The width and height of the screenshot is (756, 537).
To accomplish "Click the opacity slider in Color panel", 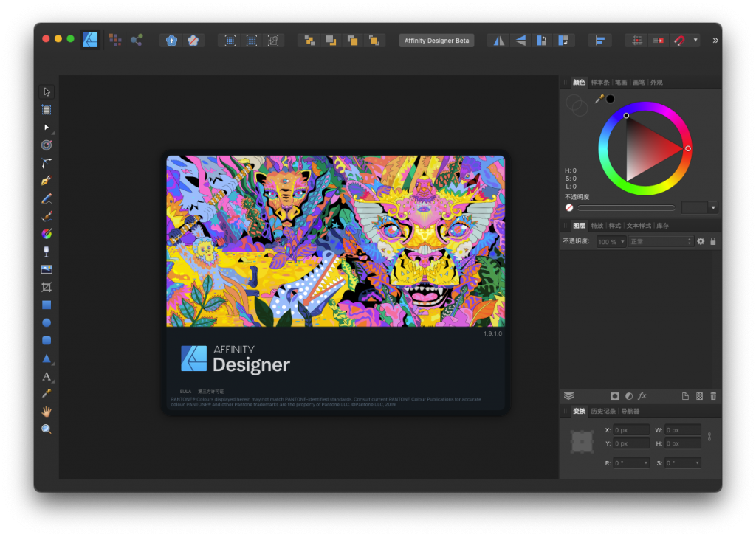I will pyautogui.click(x=626, y=207).
